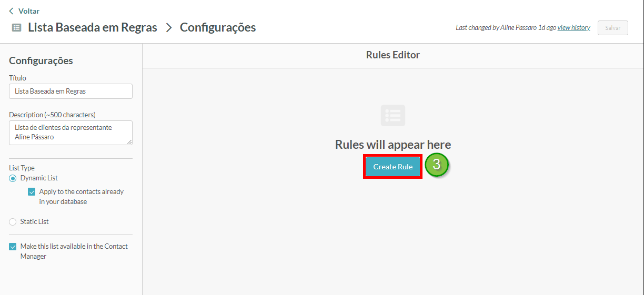Select the Static List radio button
The width and height of the screenshot is (644, 295).
[x=13, y=222]
